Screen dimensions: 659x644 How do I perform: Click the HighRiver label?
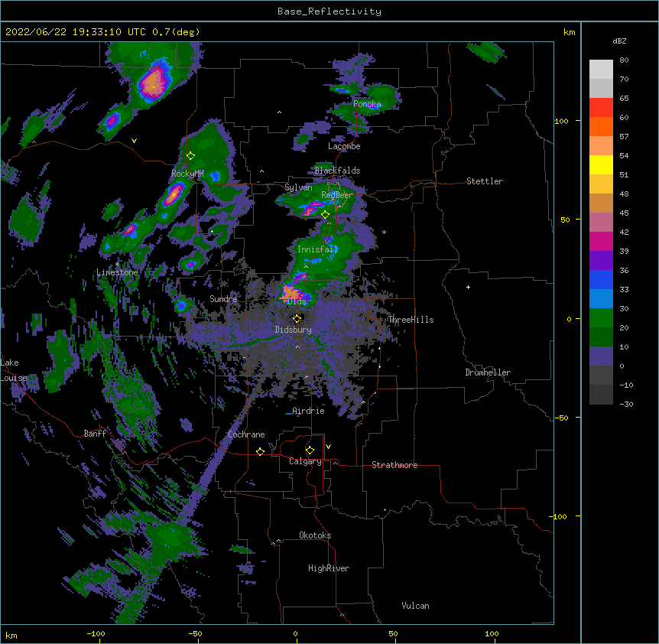(329, 568)
